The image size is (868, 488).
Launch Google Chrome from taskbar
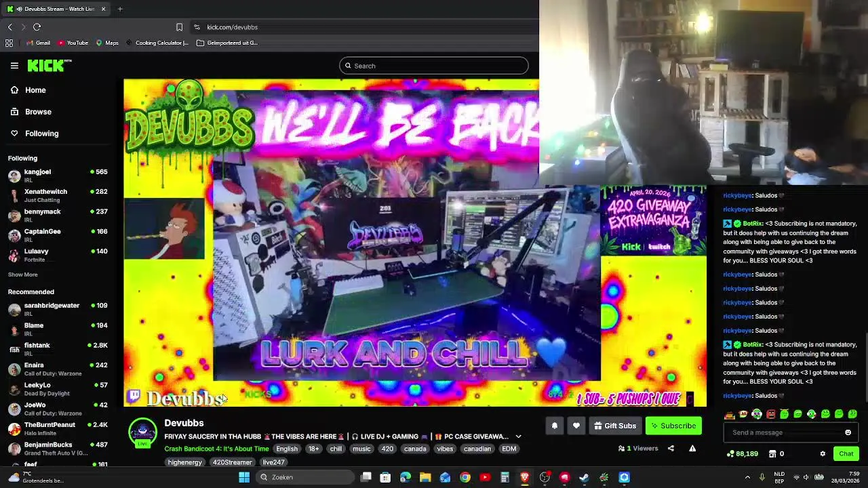click(x=465, y=477)
